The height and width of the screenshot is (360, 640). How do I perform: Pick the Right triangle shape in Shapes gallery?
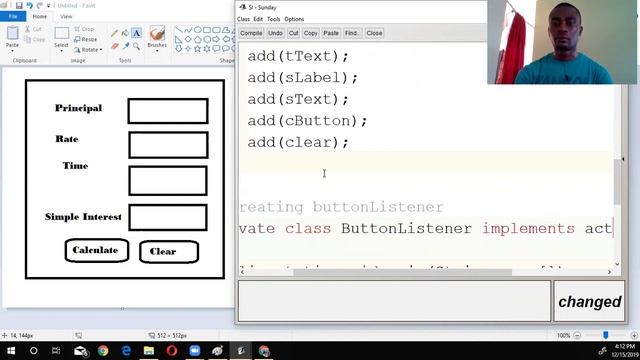(178, 40)
